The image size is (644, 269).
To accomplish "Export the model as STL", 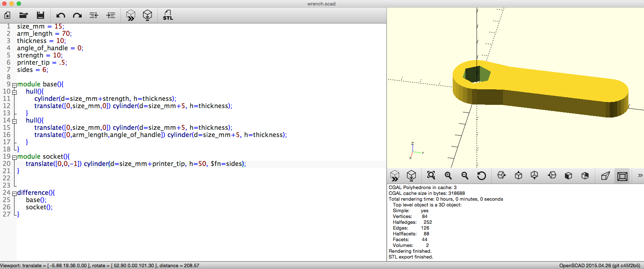I will (x=168, y=15).
